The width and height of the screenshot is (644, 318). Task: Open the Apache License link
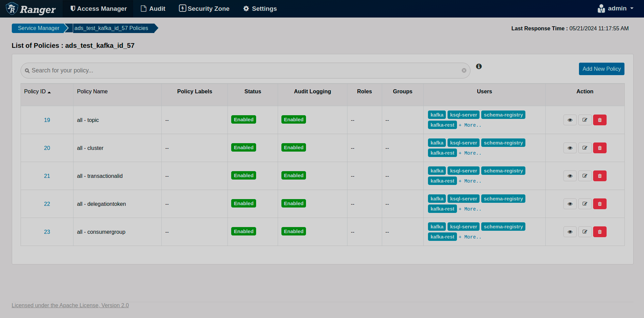click(x=70, y=305)
